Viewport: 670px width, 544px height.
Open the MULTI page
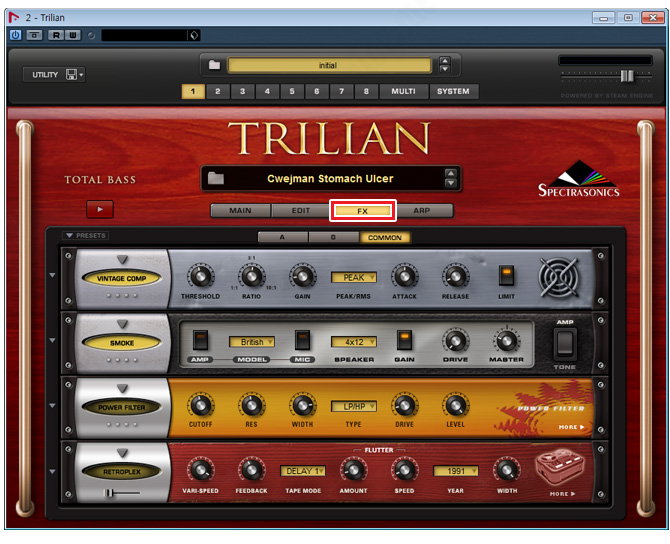point(403,91)
